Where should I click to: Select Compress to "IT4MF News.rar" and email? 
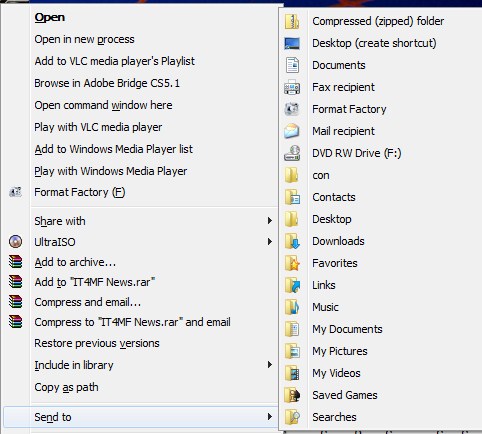tap(132, 322)
